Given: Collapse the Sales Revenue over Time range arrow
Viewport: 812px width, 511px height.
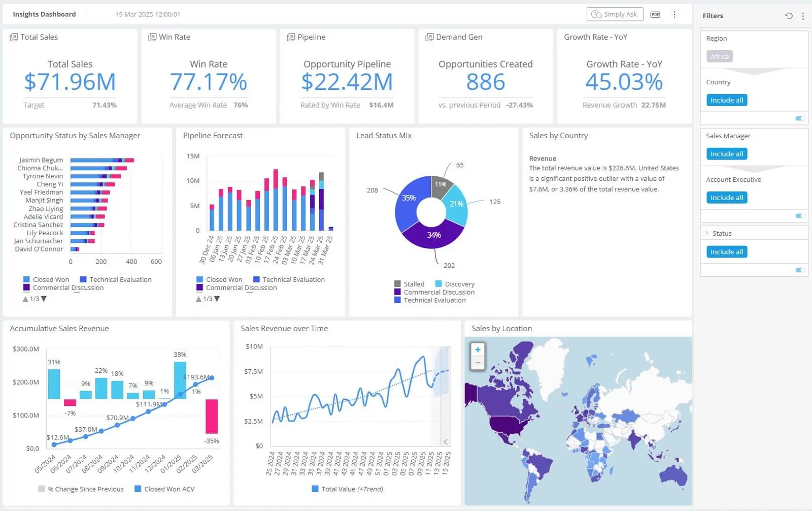Looking at the screenshot, I should click(446, 442).
